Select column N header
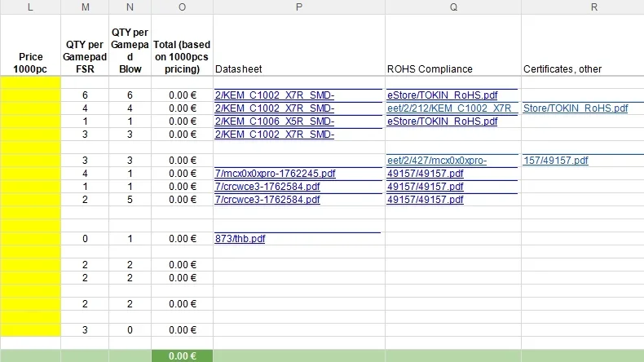The height and width of the screenshot is (362, 644). pos(130,7)
